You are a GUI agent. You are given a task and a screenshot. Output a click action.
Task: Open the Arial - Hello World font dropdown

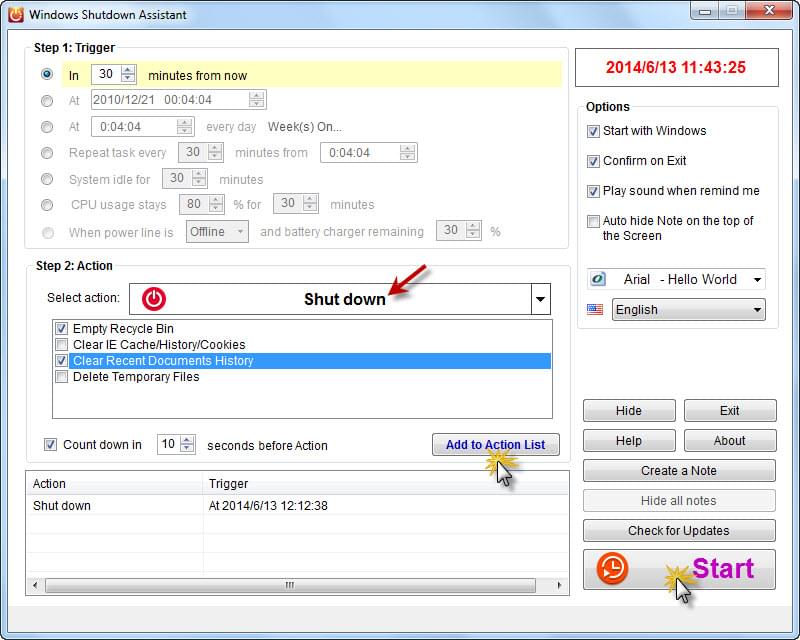(755, 280)
